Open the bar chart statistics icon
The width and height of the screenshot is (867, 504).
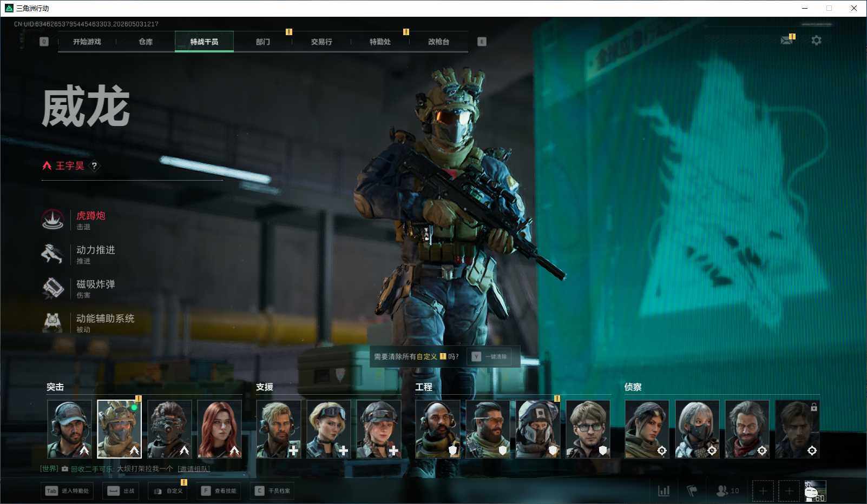pos(664,491)
